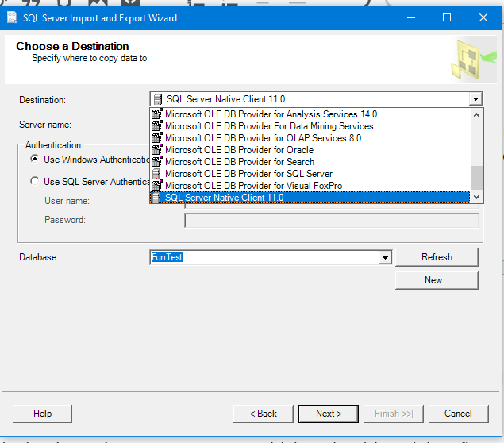
Task: Click the Analysis Services 14.0 provider icon
Action: (156, 114)
